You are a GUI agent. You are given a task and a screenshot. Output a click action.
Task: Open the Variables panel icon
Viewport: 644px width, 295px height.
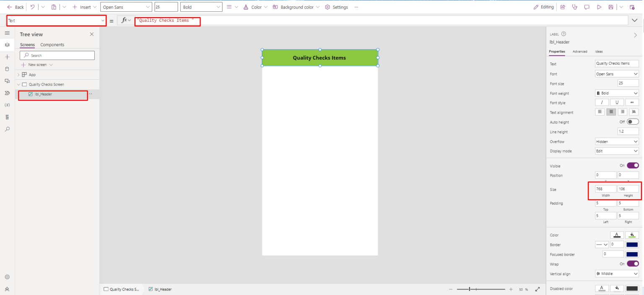coord(7,105)
